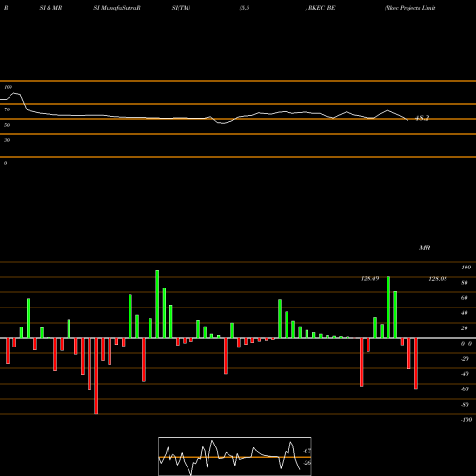Viewport: 476px width, 476px height.
Task: Click the RSI line's early peak near 100
Action: point(15,93)
